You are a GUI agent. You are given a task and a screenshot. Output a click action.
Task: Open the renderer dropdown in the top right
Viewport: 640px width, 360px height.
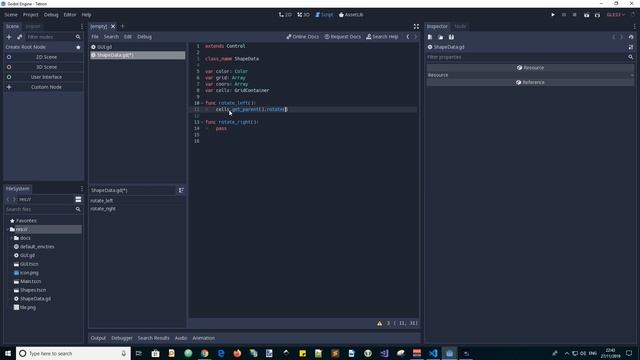point(616,15)
